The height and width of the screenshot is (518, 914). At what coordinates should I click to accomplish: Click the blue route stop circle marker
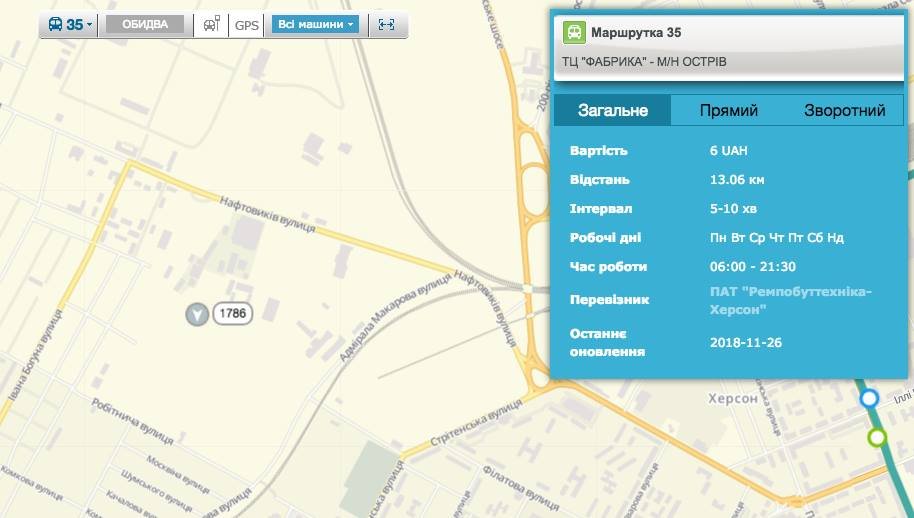(869, 399)
